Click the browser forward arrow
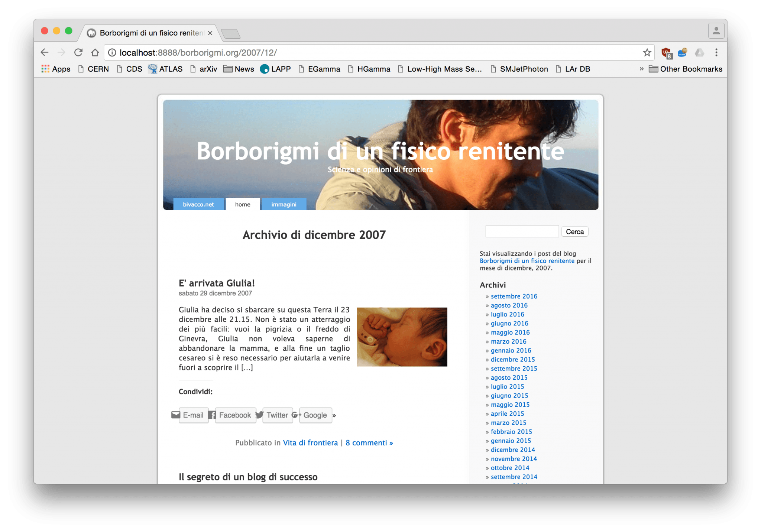 61,52
